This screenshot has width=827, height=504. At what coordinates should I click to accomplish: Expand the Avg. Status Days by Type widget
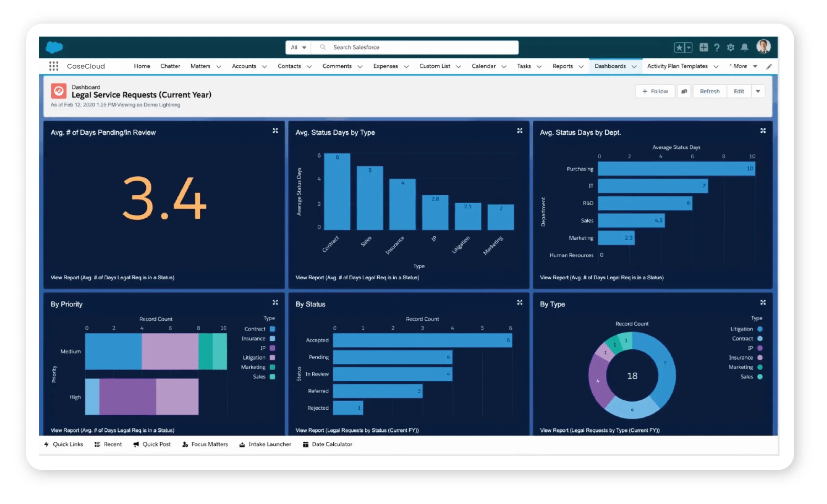pyautogui.click(x=519, y=131)
